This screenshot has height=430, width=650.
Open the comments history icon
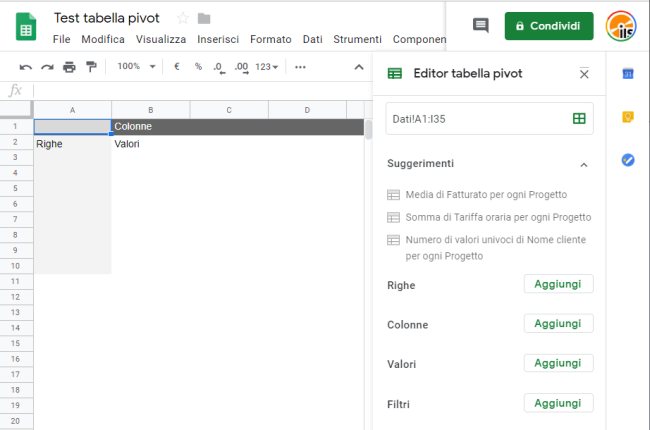[x=480, y=26]
